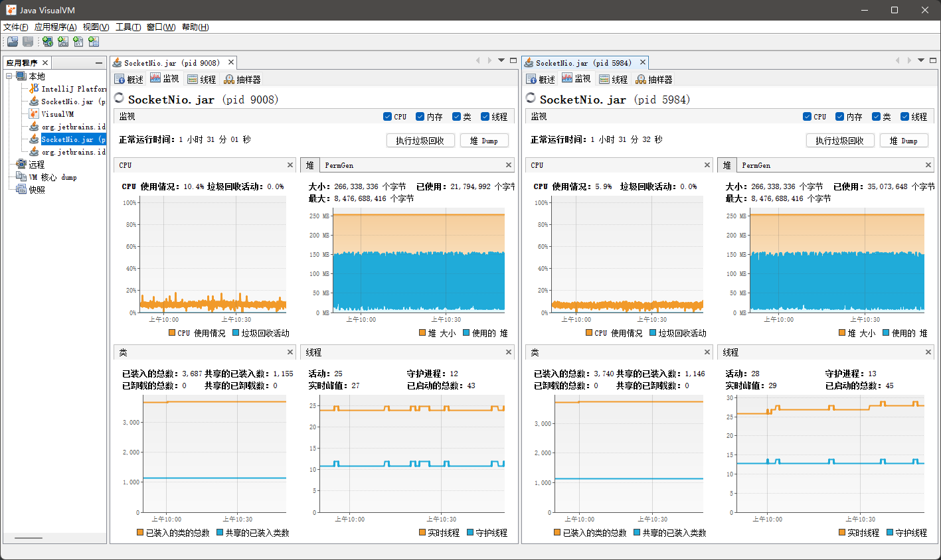Click the 快照 (Snapshots) node icon

click(21, 189)
